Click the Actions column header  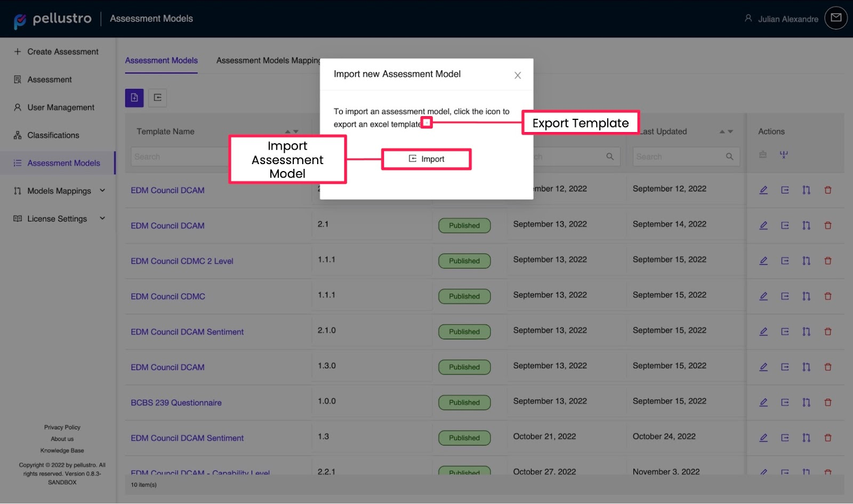771,132
